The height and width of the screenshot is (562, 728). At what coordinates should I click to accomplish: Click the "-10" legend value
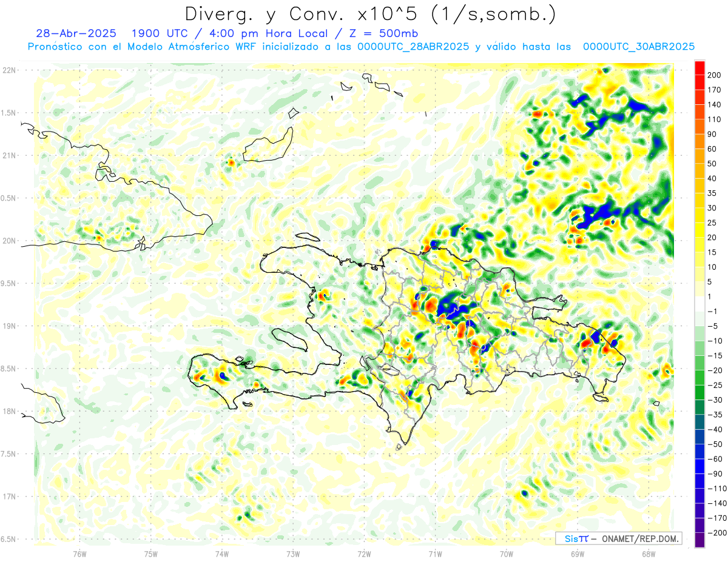[x=715, y=341]
